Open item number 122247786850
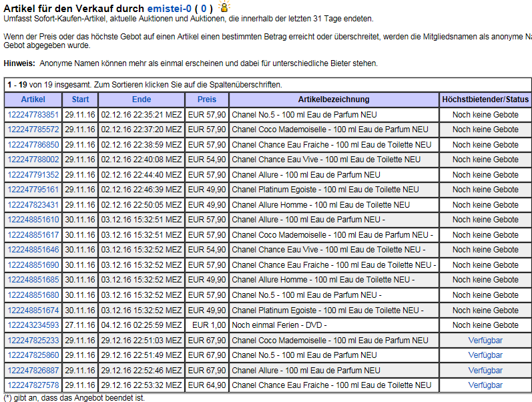 click(x=33, y=145)
